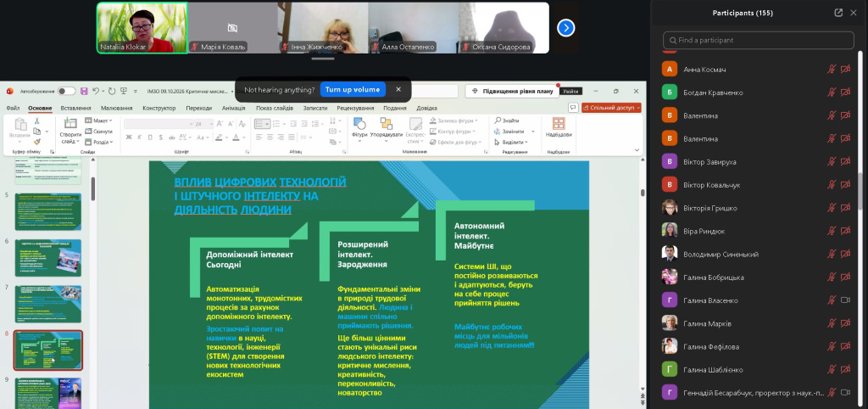Open the Файл menu
This screenshot has height=409, width=868.
click(x=13, y=108)
